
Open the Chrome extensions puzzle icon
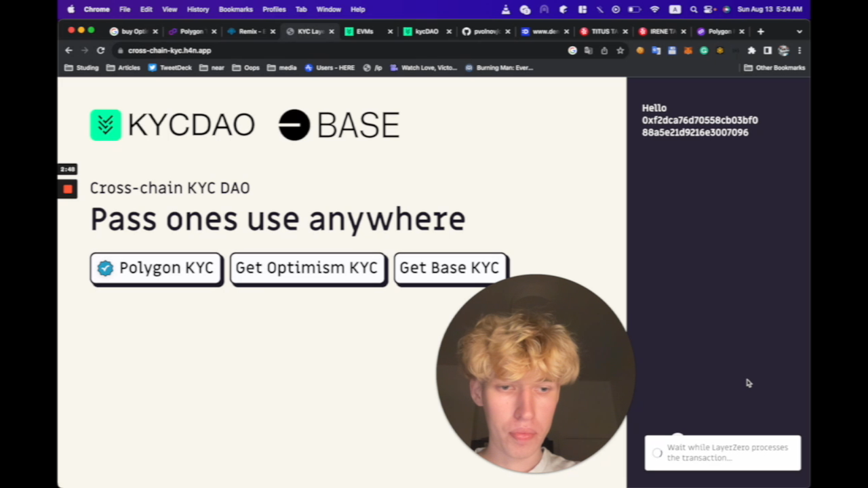(x=751, y=50)
